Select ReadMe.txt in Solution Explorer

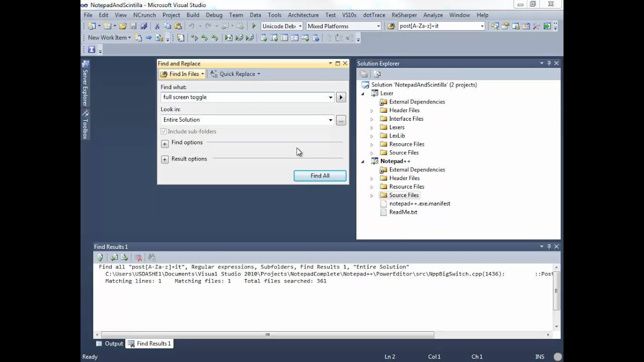point(403,212)
